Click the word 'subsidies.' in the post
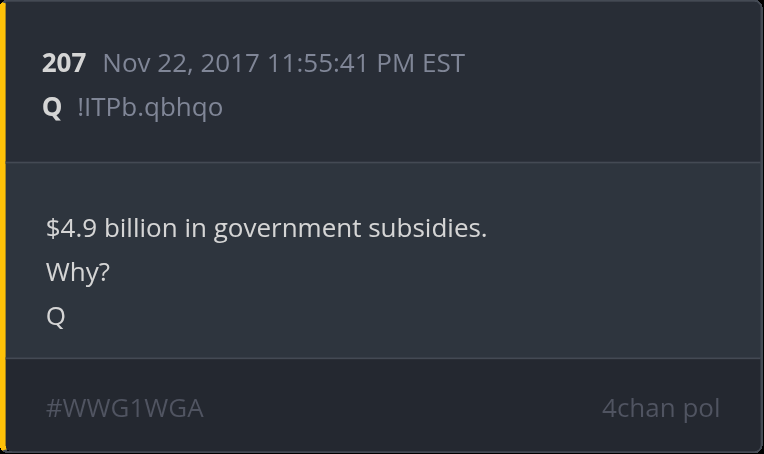Screen dimensions: 764x454 (428, 228)
